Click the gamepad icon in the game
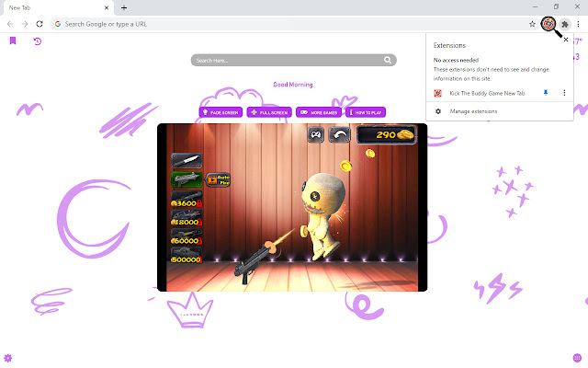 tap(316, 135)
